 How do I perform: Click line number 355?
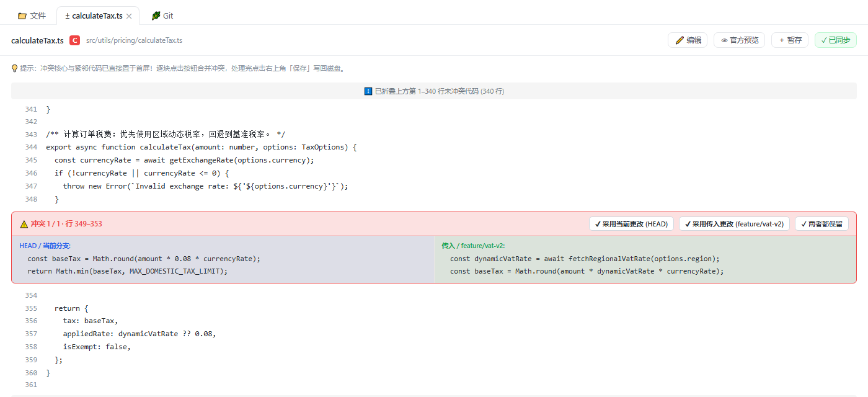click(31, 308)
